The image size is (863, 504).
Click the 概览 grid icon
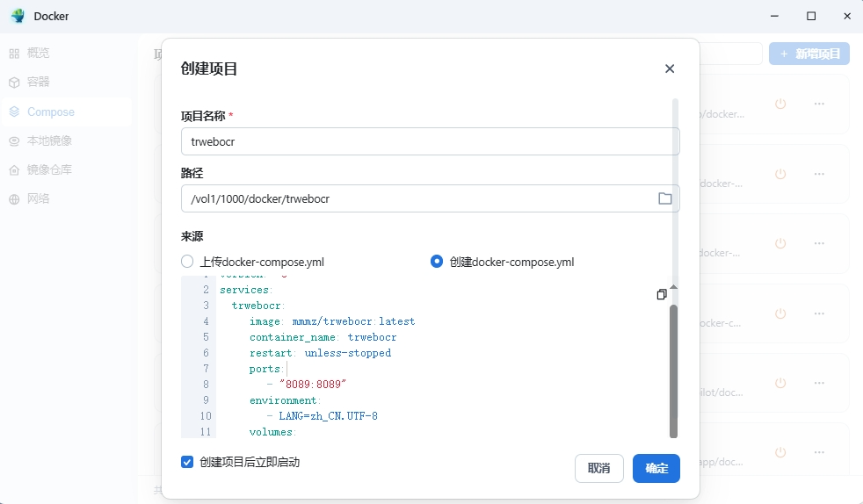coord(14,54)
